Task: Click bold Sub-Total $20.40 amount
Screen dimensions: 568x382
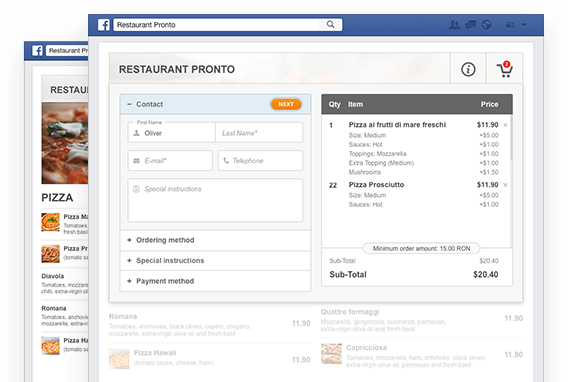Action: (x=485, y=274)
